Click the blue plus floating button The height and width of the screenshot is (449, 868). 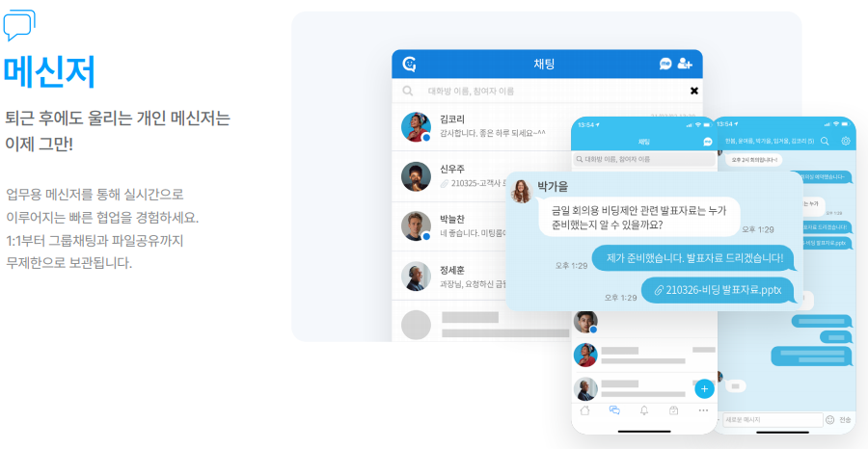pyautogui.click(x=704, y=388)
